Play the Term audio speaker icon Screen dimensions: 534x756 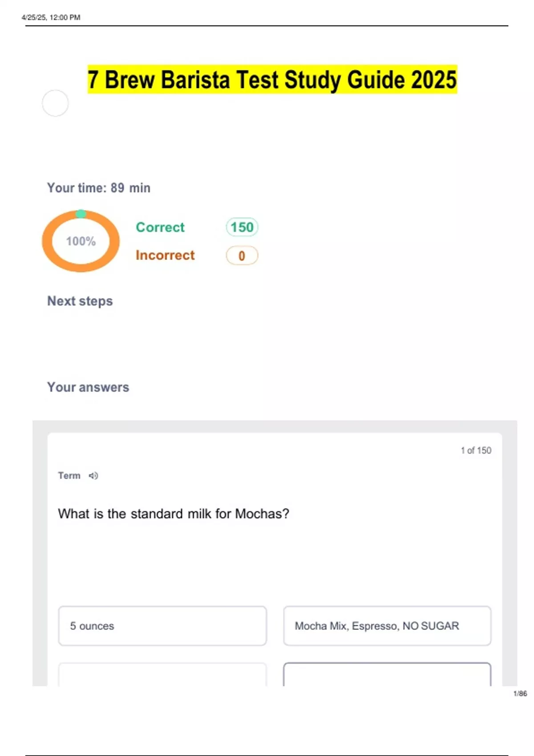click(x=93, y=476)
